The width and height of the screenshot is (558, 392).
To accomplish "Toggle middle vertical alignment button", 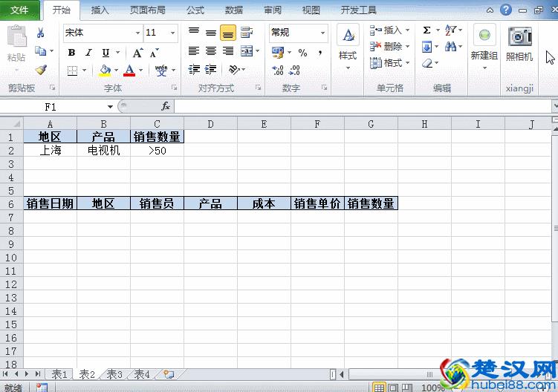I will point(211,33).
